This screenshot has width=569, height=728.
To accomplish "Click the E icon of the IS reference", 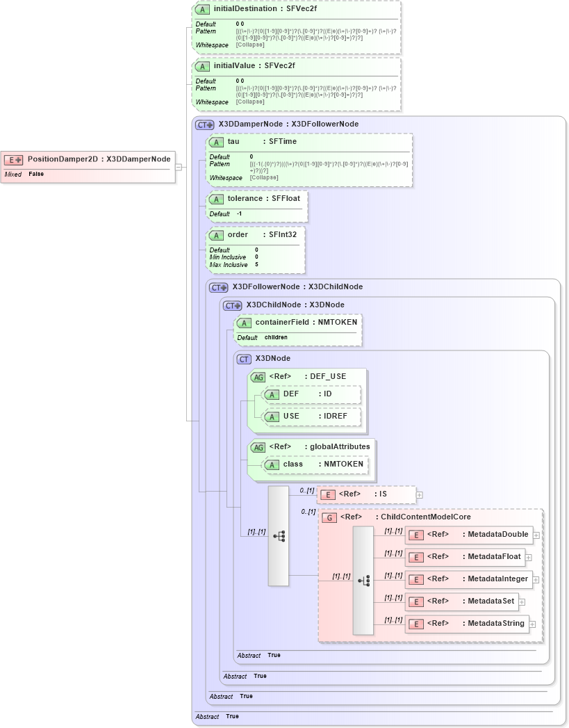I will (x=328, y=495).
